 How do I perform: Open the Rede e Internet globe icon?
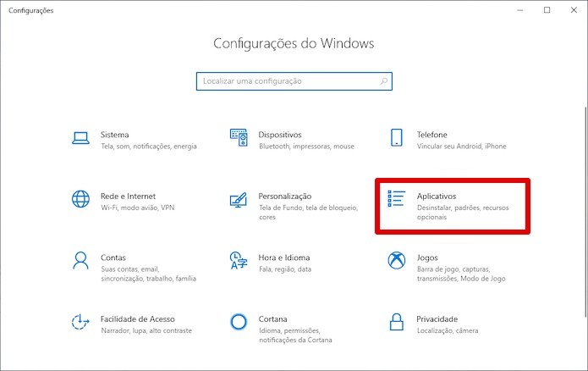[x=80, y=199]
